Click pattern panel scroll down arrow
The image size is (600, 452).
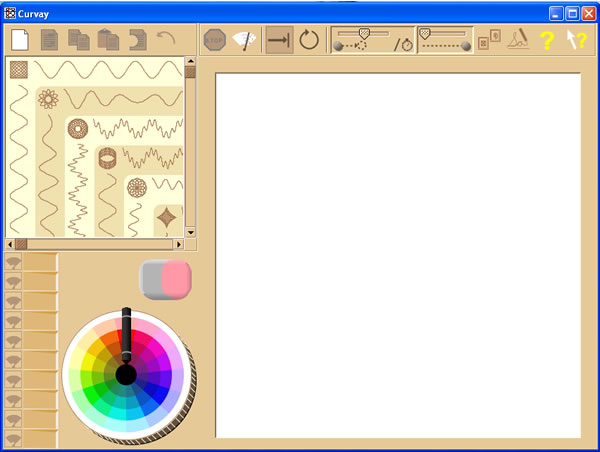click(x=191, y=232)
